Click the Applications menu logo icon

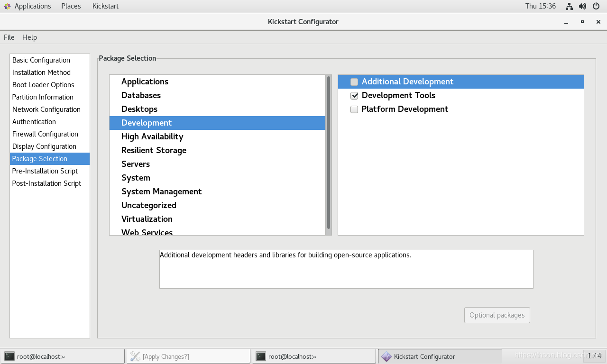click(x=7, y=6)
